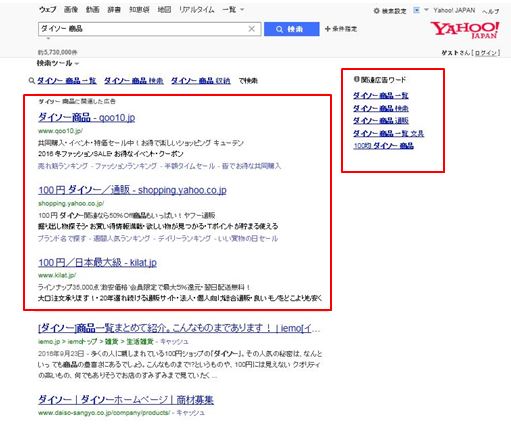Click the Yahoo! JAPAN logo
The image size is (511, 426).
pyautogui.click(x=464, y=30)
